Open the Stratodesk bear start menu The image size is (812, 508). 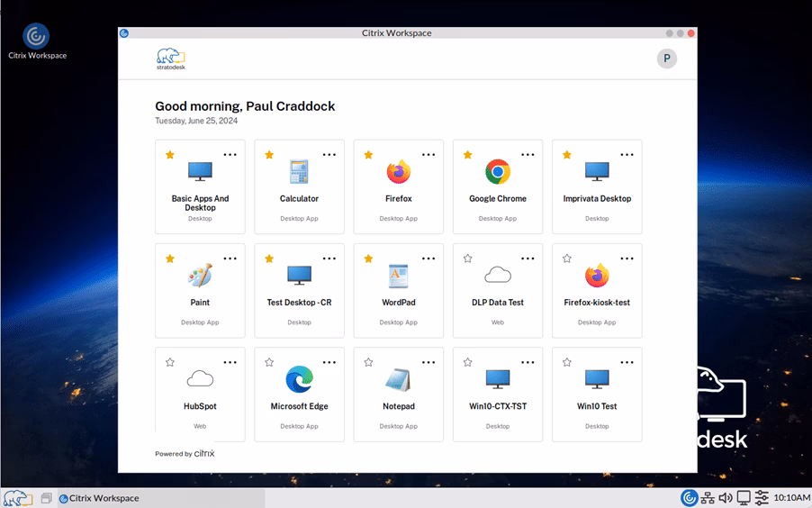coord(18,498)
